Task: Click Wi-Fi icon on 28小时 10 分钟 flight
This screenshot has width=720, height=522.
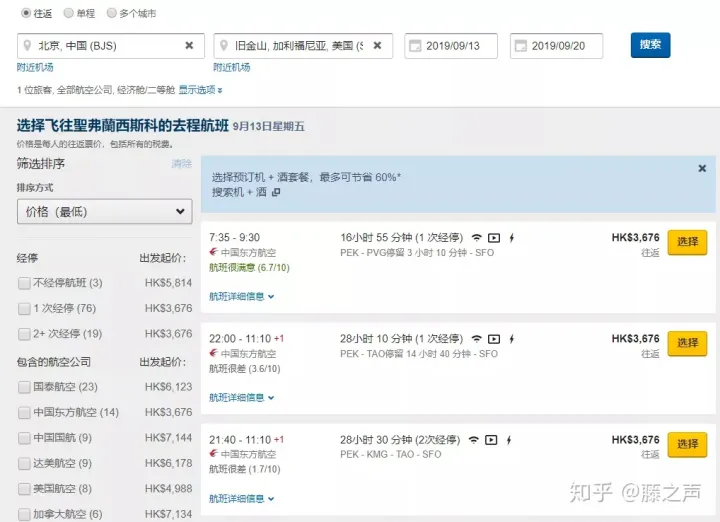Action: pos(477,339)
